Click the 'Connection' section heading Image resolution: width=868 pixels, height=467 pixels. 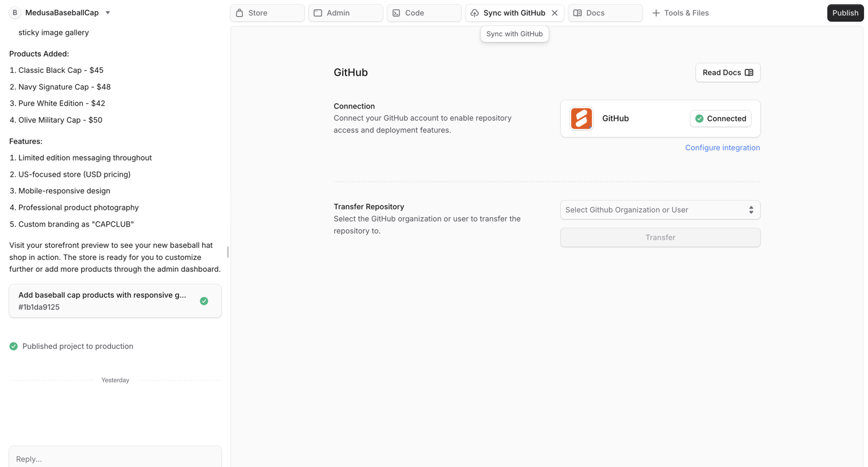point(354,106)
